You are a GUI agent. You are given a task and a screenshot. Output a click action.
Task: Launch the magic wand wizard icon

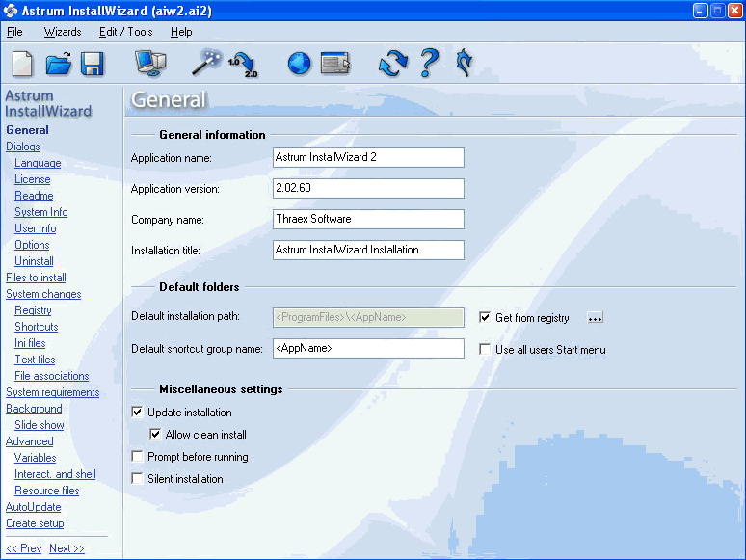pos(207,62)
